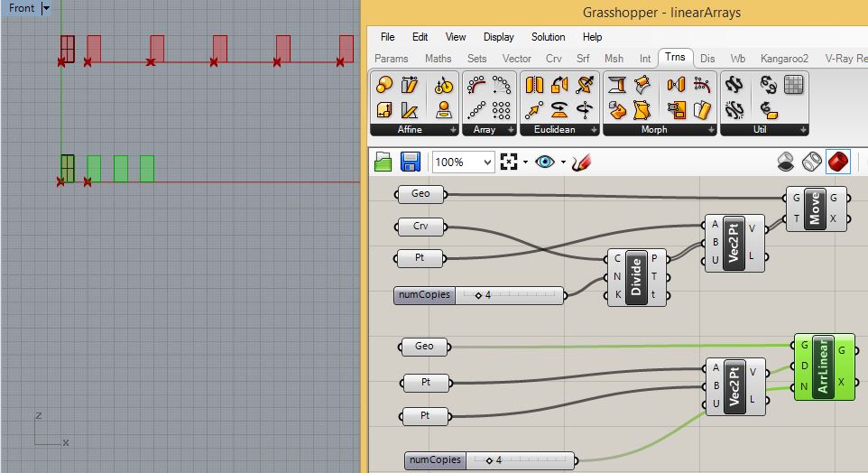Viewport: 868px width, 473px height.
Task: Save the document with the floppy disk icon
Action: pos(411,162)
